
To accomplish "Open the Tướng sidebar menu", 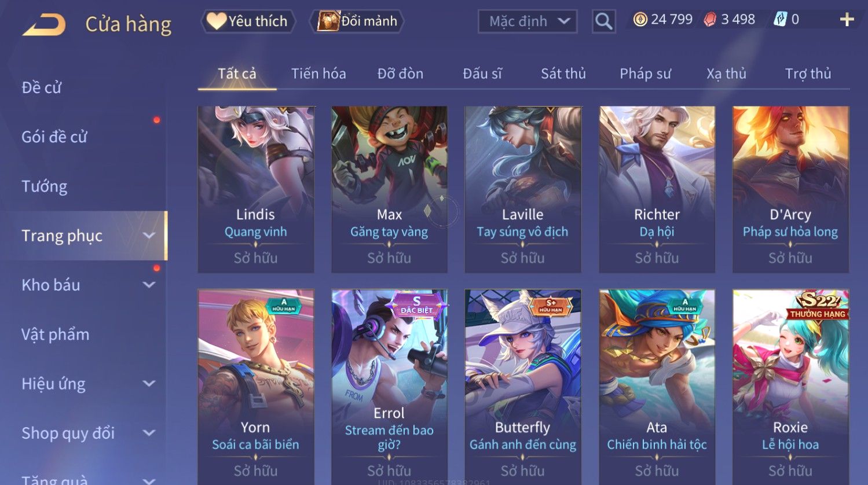I will point(45,186).
